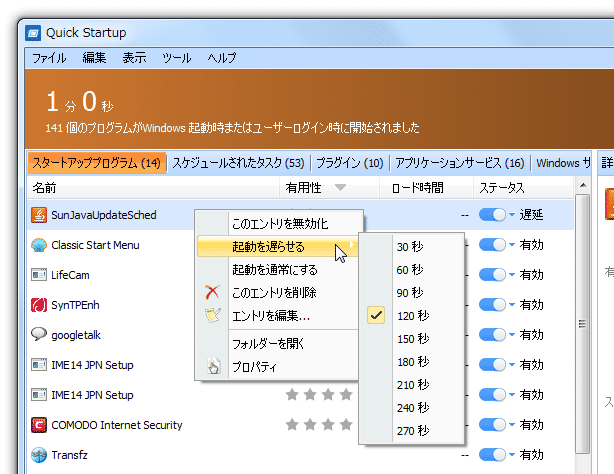Choose このエントリを無効化 in context menu
Viewport: 614px width, 474px height.
click(280, 224)
